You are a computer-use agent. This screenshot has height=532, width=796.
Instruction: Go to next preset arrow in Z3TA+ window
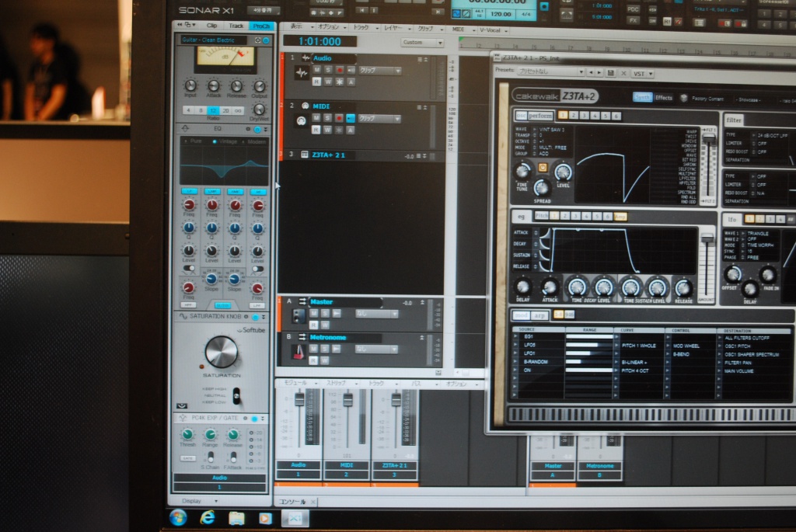599,73
